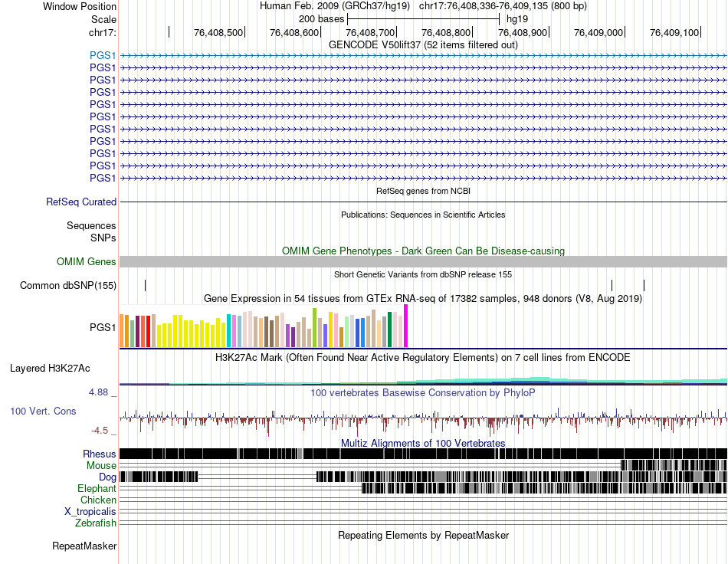This screenshot has height=564, width=728.
Task: Click the H3K27Ac Mark ENCODE track title
Action: tap(423, 358)
